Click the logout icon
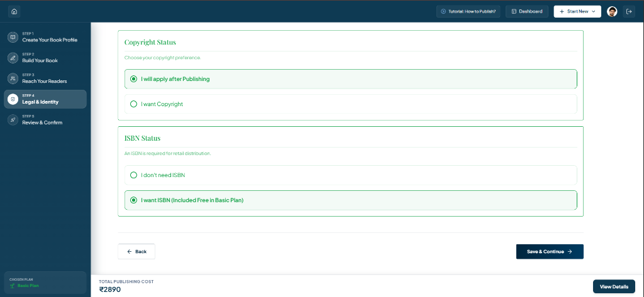This screenshot has height=297, width=644. click(629, 11)
